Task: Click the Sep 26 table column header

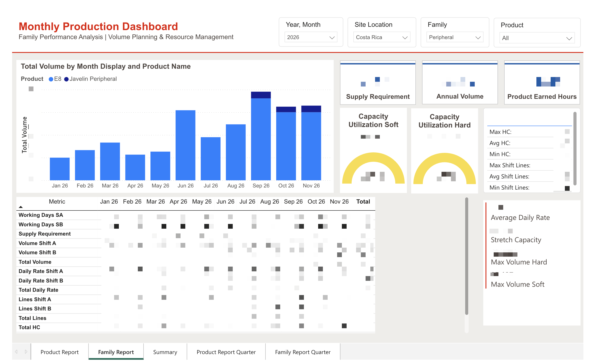Action: coord(293,201)
